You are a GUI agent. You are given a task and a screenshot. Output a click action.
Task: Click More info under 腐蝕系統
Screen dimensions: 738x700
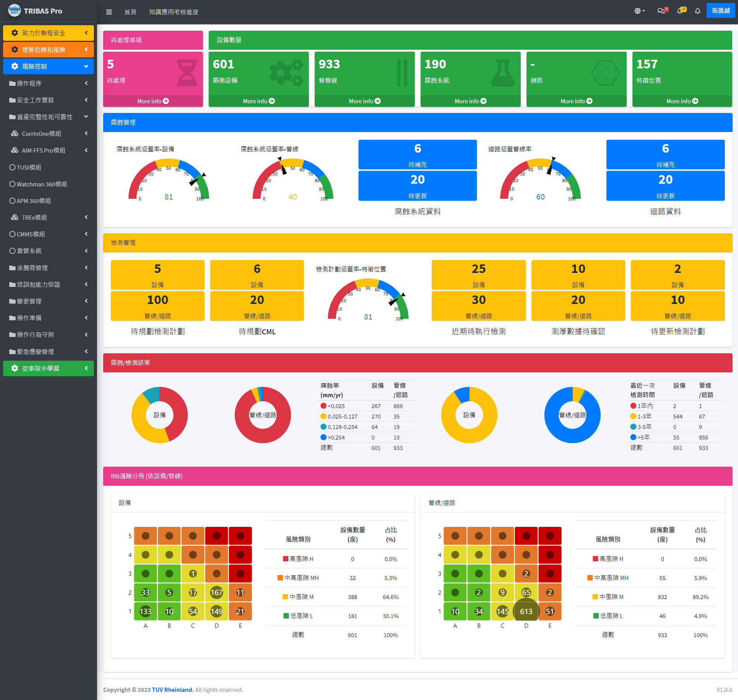pyautogui.click(x=470, y=101)
